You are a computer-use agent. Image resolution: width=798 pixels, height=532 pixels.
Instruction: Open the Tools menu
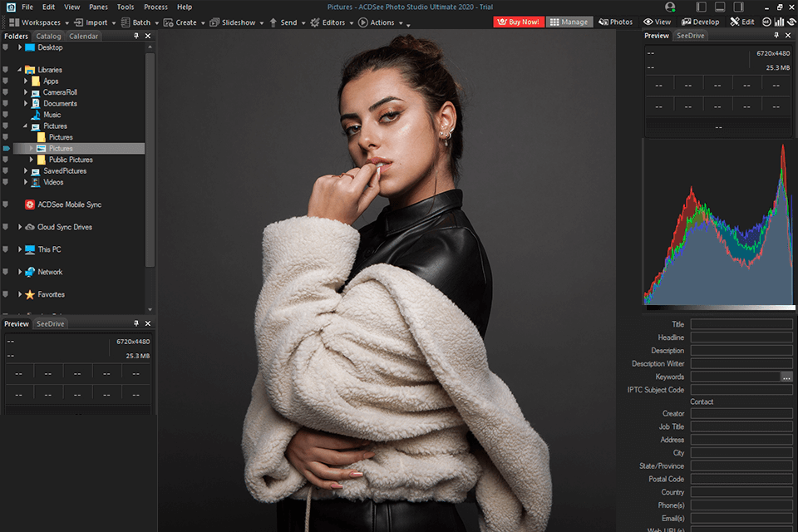(126, 7)
